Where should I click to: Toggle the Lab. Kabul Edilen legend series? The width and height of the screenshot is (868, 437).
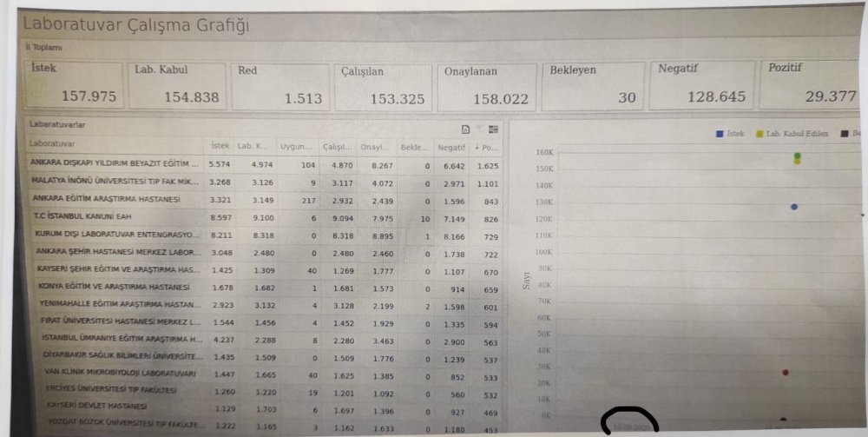792,134
